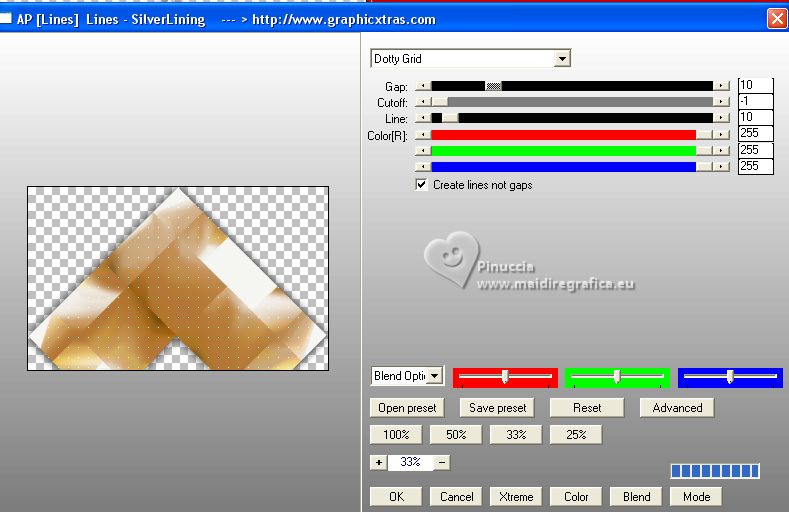Click the blue progress bar indicator
The image size is (789, 512).
click(715, 471)
